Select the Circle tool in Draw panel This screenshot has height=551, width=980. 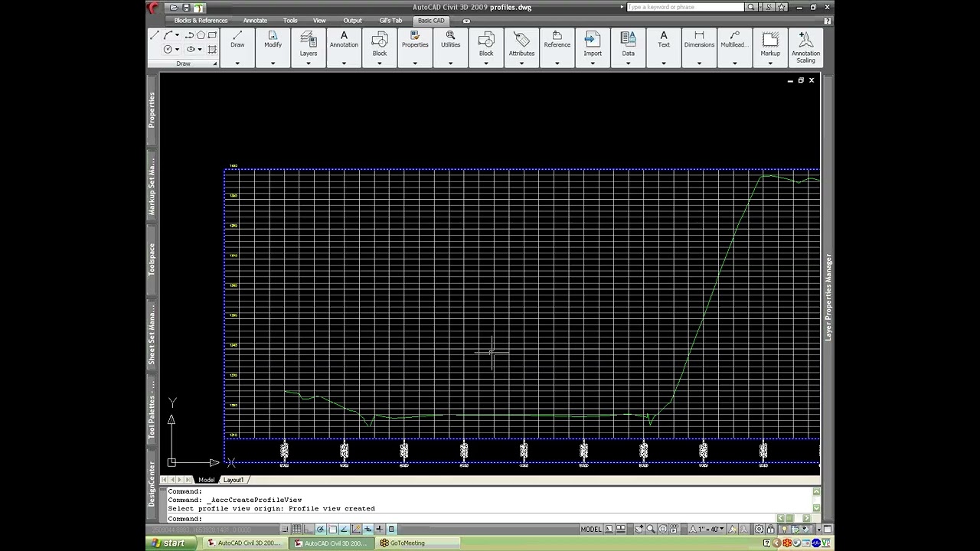pyautogui.click(x=167, y=49)
